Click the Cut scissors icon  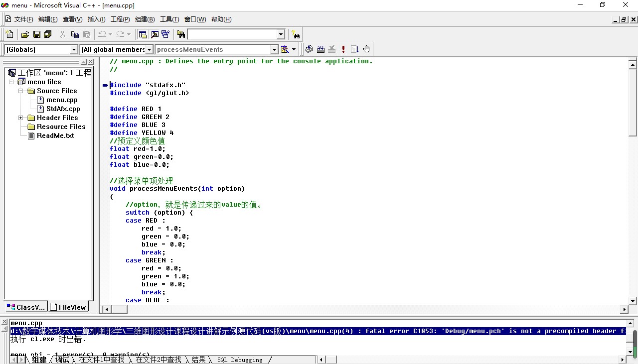click(x=63, y=34)
